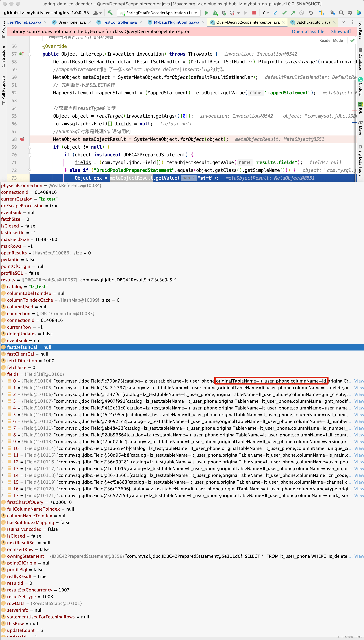Open the Structure tool window
Image resolution: width=364 pixels, height=640 pixels.
point(3,56)
